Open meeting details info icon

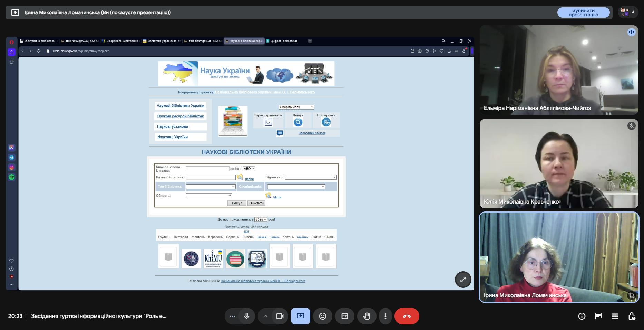pos(582,316)
